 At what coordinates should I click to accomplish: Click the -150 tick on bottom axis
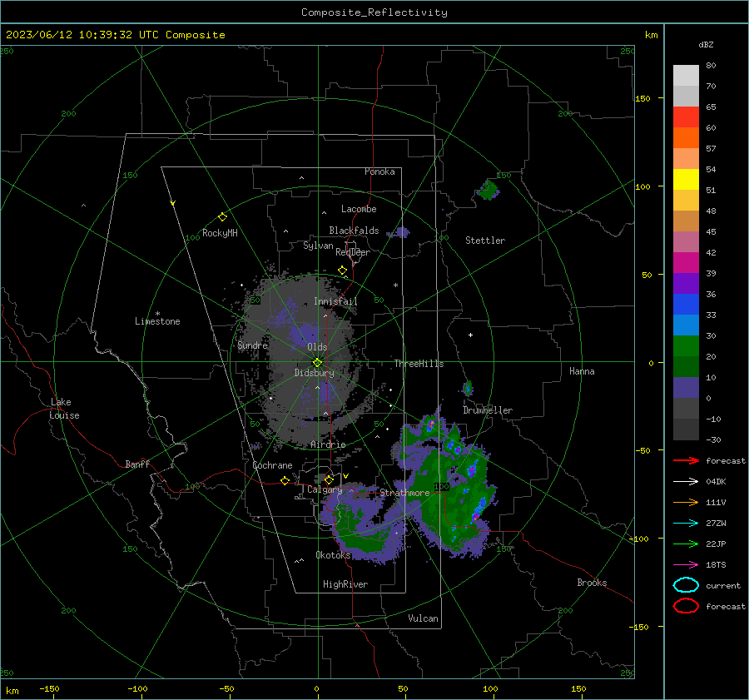point(49,688)
